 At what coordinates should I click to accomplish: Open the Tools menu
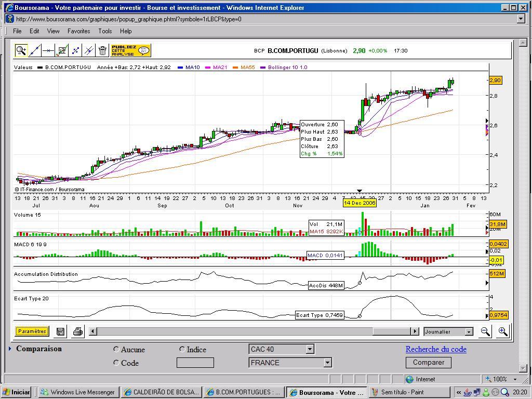[105, 31]
